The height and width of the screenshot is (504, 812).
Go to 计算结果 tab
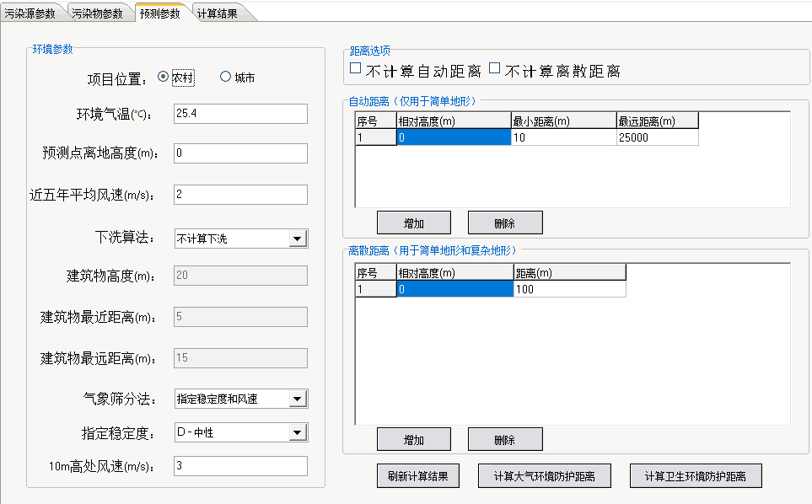point(218,13)
